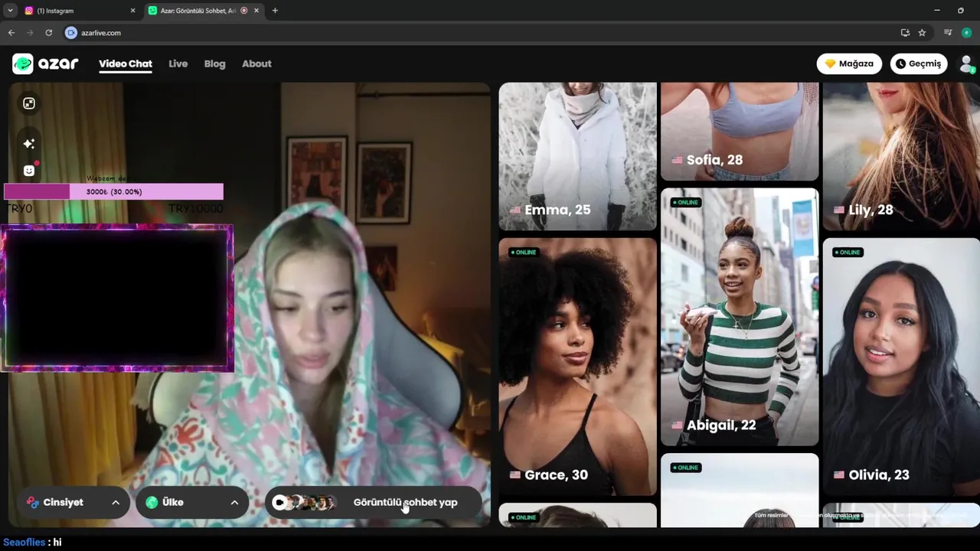
Task: Open the Blog page
Action: click(214, 64)
